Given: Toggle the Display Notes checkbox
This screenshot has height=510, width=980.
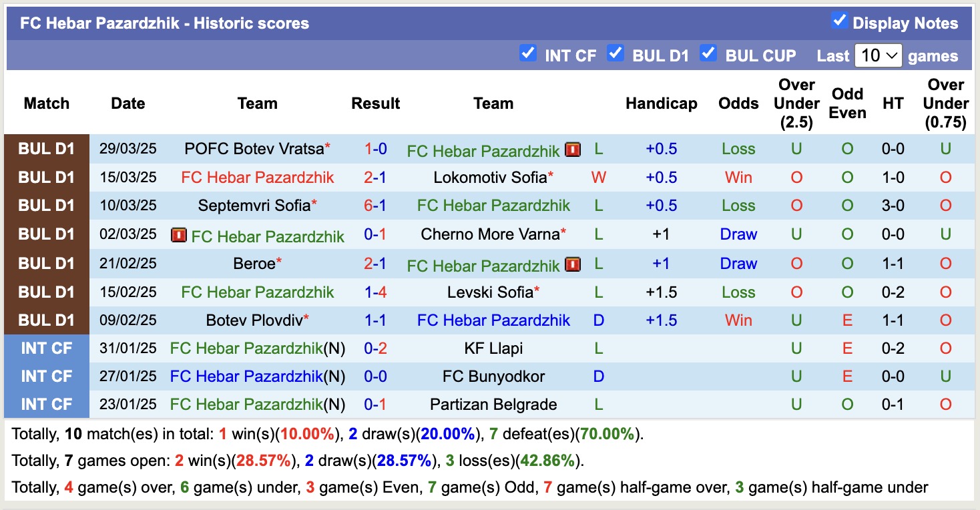Looking at the screenshot, I should point(839,21).
